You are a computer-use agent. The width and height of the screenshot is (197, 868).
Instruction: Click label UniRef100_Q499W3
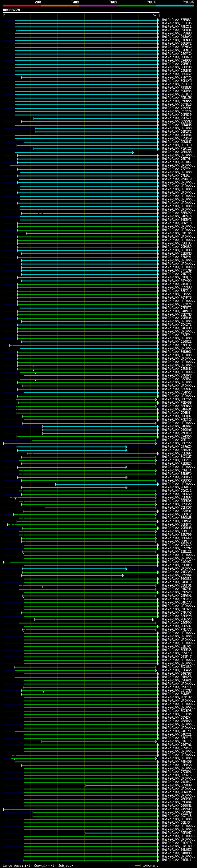177,809
